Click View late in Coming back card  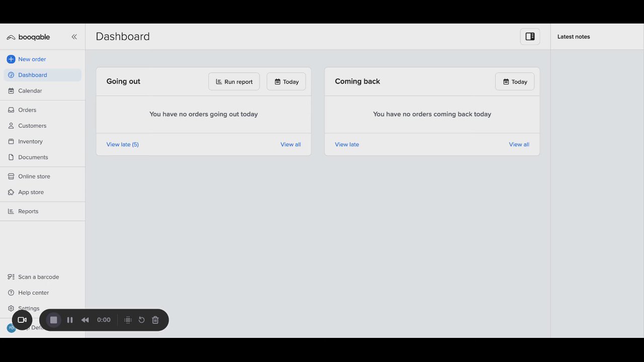(x=347, y=145)
